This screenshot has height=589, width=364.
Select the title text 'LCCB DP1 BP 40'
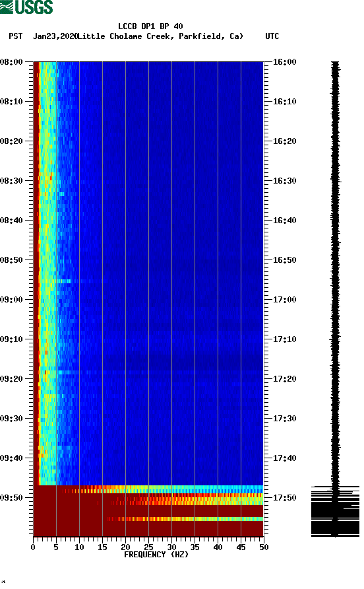pos(150,26)
